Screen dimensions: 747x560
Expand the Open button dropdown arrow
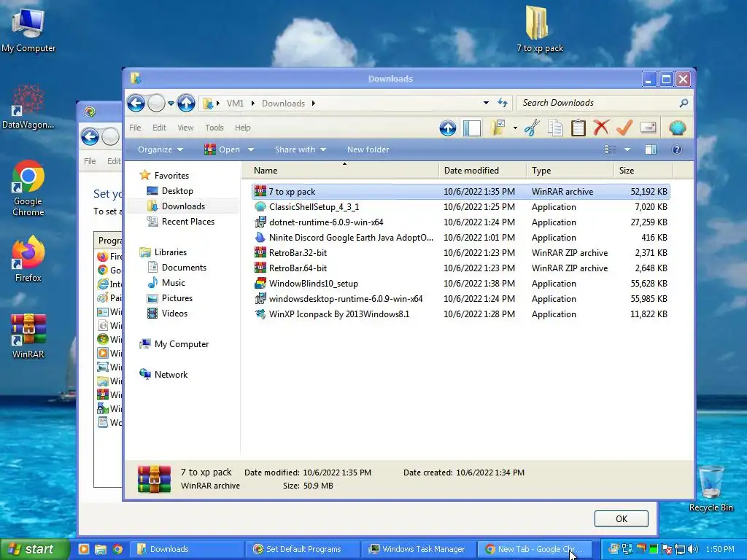[x=251, y=149]
